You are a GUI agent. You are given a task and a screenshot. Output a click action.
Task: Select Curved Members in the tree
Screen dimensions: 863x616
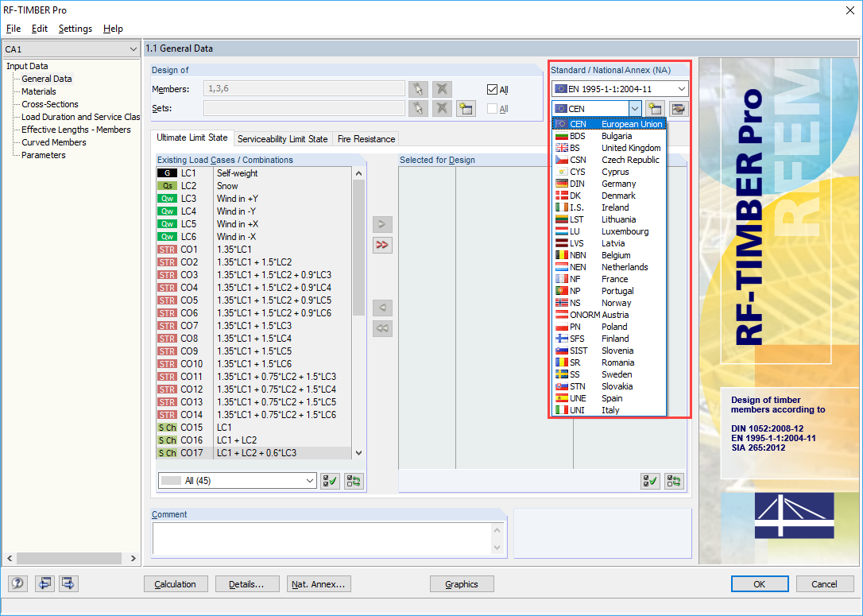click(53, 142)
